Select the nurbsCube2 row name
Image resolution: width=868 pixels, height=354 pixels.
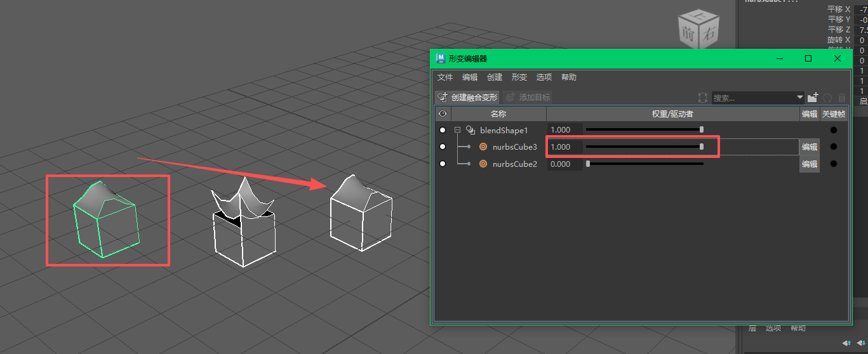515,164
